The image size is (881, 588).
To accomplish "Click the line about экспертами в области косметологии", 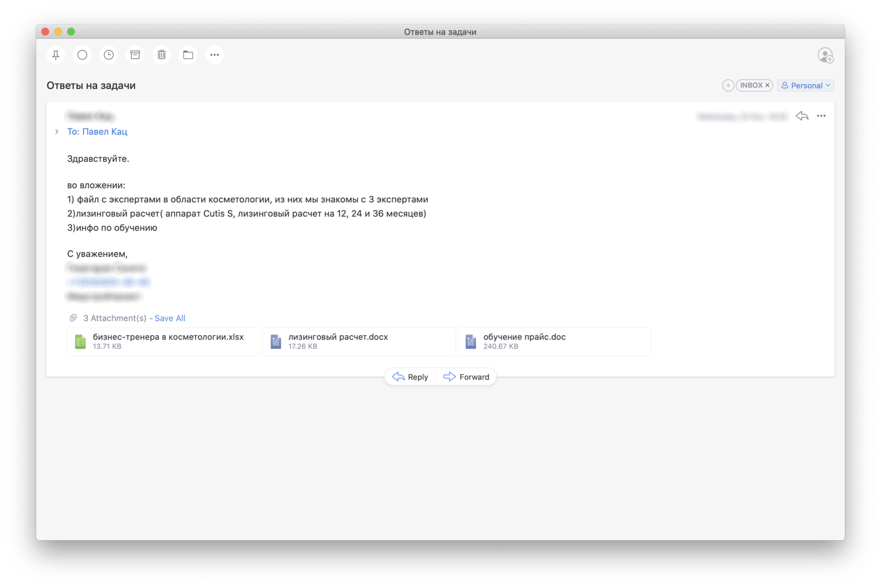I will coord(248,199).
